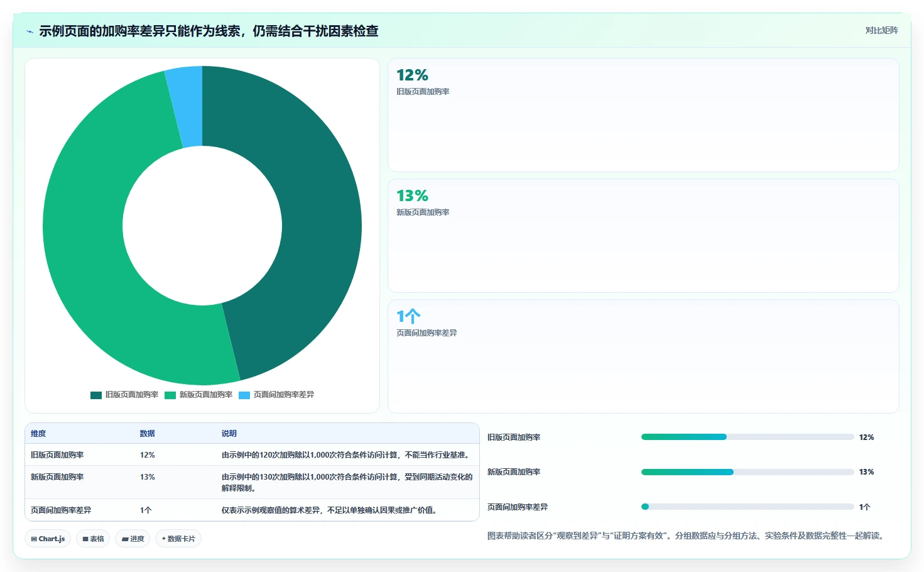
Task: Click the 表格 tag chip
Action: click(93, 539)
